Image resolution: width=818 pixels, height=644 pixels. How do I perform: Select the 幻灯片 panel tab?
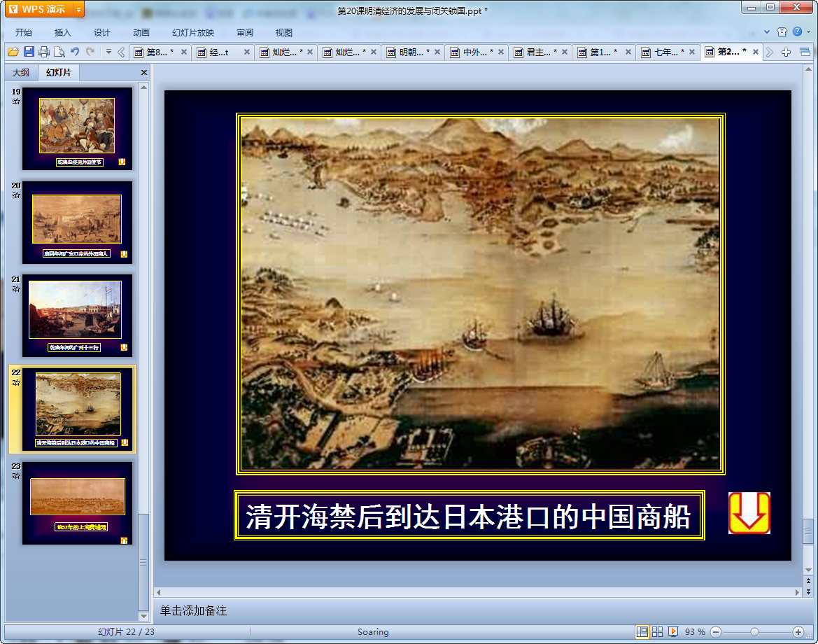(x=59, y=73)
